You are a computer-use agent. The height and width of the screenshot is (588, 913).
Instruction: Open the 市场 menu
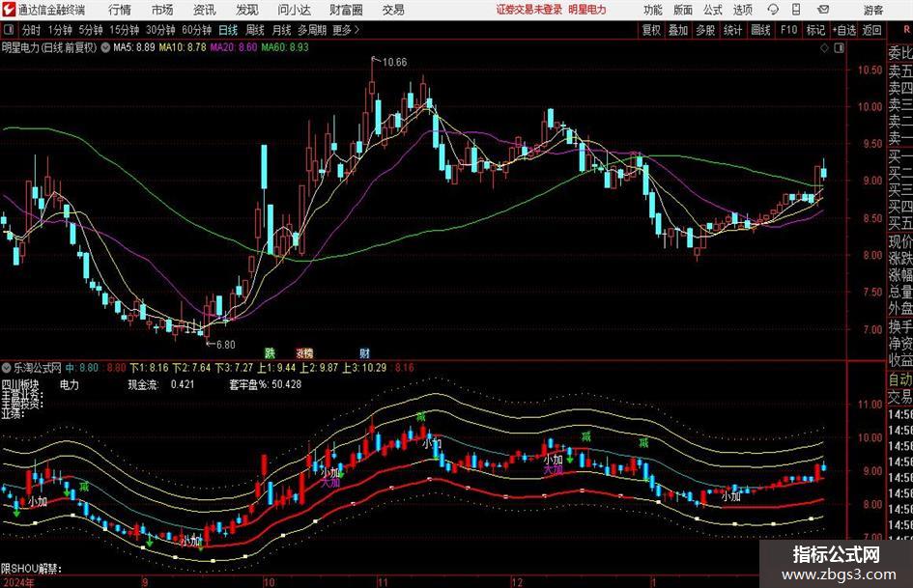click(162, 10)
